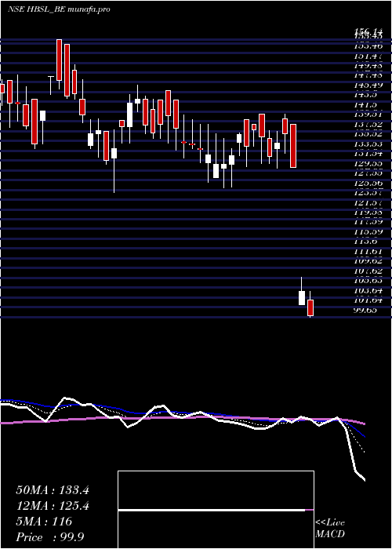392x549 pixels.
Task: Click the 133.53 price axis label
Action: (368, 144)
